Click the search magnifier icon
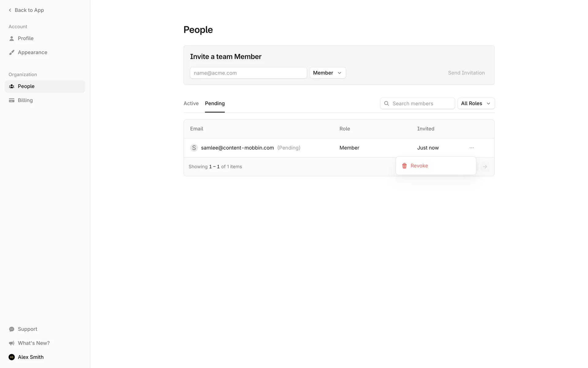Image resolution: width=588 pixels, height=368 pixels. (x=386, y=104)
